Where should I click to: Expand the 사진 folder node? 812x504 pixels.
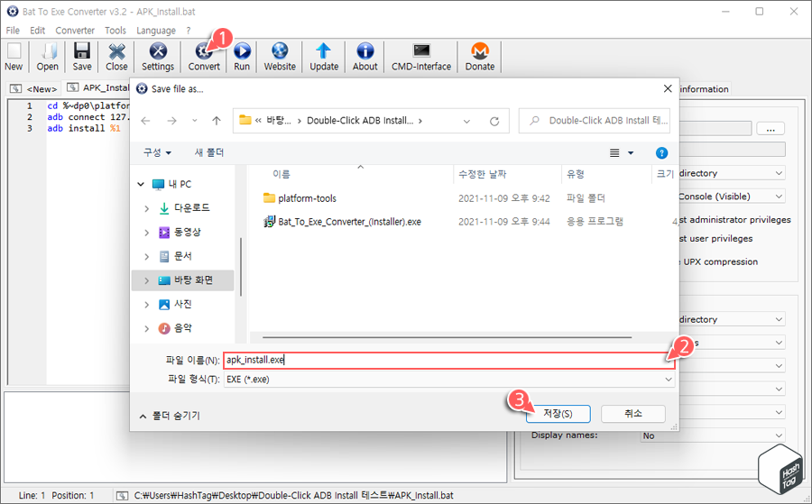(146, 304)
